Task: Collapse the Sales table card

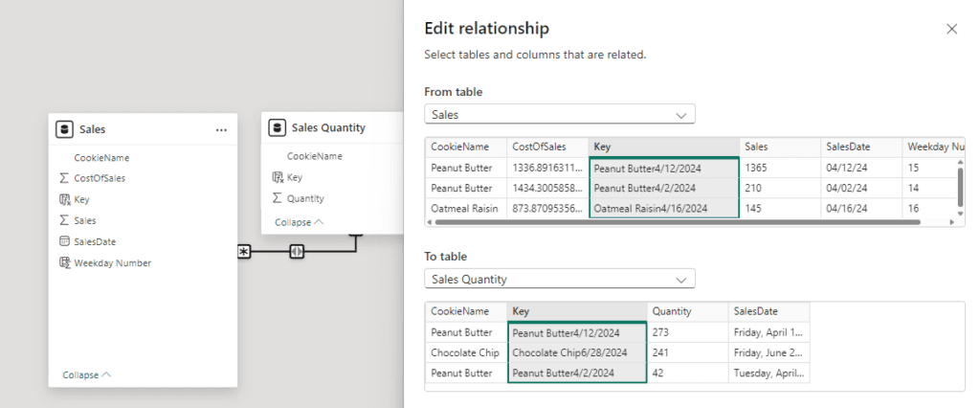Action: [86, 374]
